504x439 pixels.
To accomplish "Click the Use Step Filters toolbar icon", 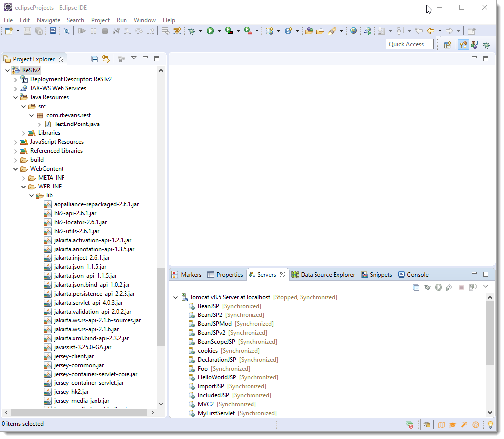I will [177, 31].
